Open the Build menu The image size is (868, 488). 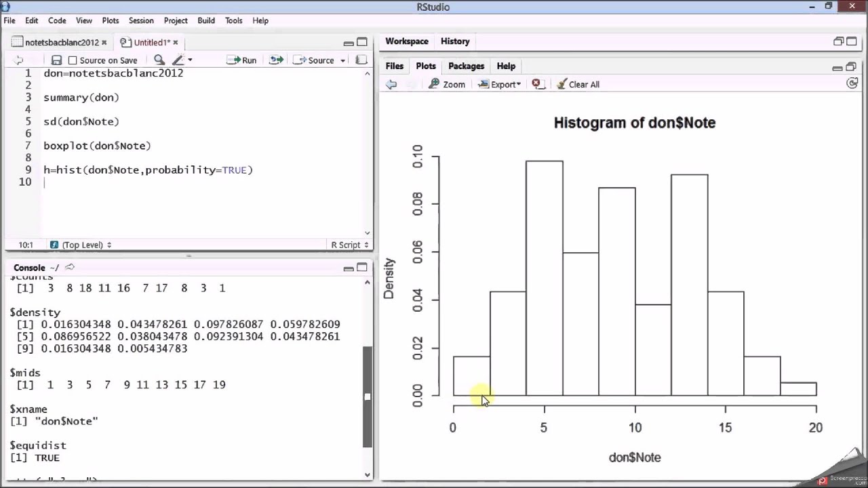coord(206,20)
